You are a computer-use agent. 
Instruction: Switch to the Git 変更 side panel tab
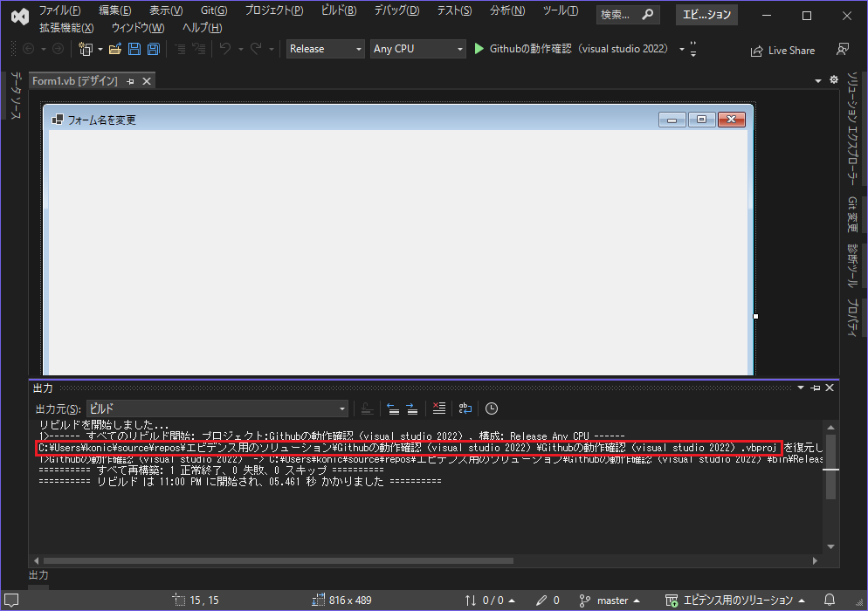pos(851,212)
